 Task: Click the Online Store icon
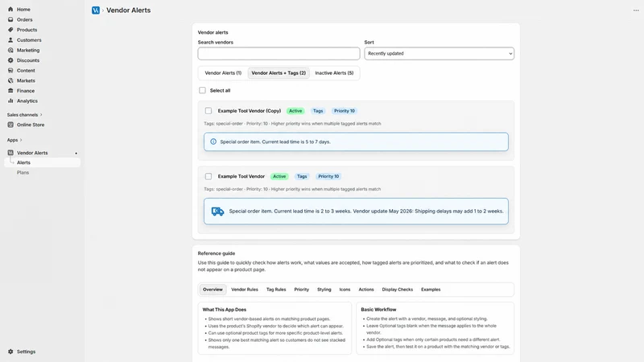point(10,125)
